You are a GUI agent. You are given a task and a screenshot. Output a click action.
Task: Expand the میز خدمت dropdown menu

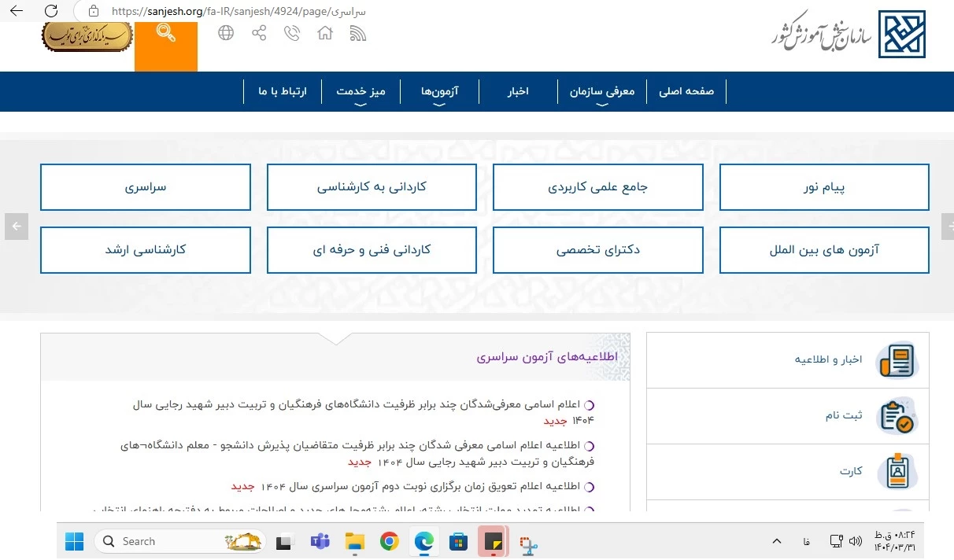point(361,91)
